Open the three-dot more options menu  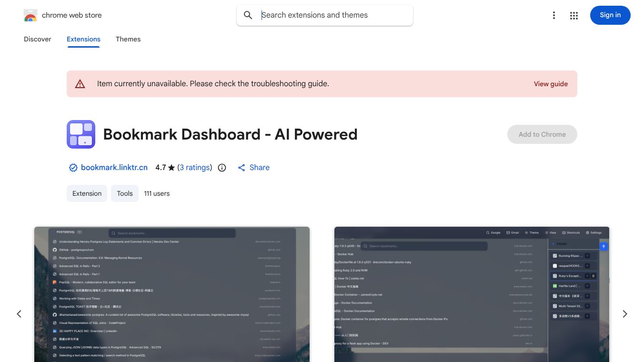[554, 15]
